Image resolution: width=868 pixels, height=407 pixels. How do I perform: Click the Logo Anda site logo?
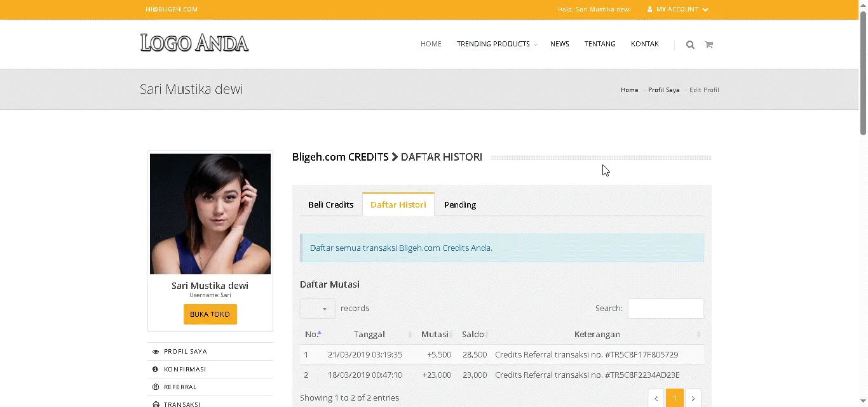[x=194, y=43]
